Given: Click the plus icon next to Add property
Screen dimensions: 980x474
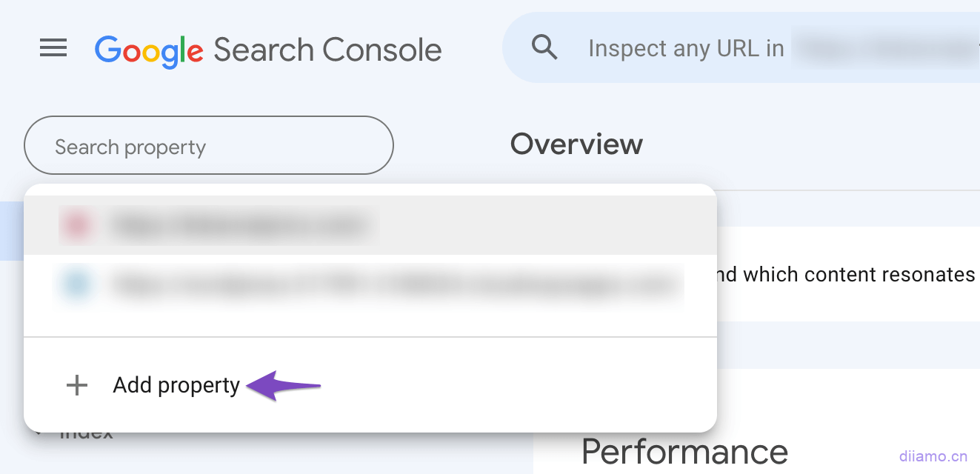Looking at the screenshot, I should coord(77,385).
